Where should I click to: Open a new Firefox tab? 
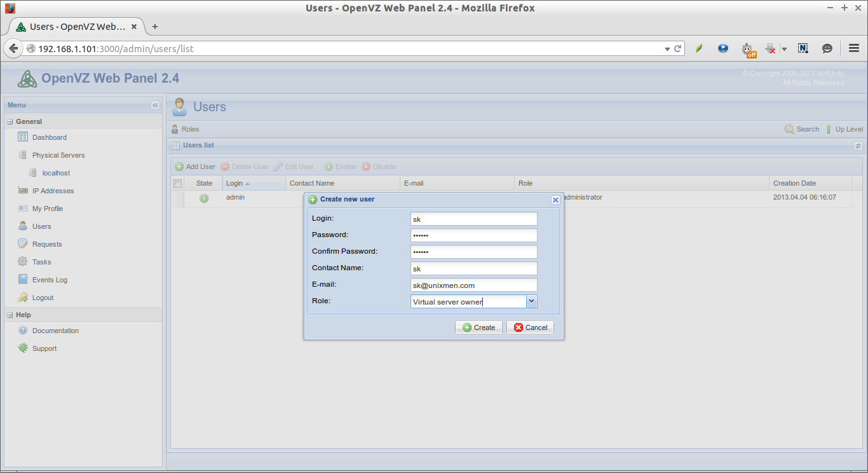coord(155,27)
